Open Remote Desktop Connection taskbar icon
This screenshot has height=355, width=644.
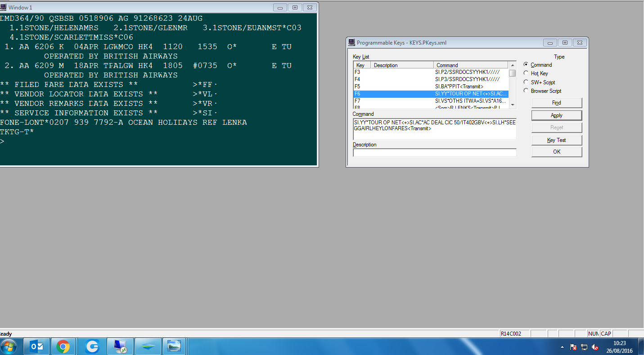[120, 346]
